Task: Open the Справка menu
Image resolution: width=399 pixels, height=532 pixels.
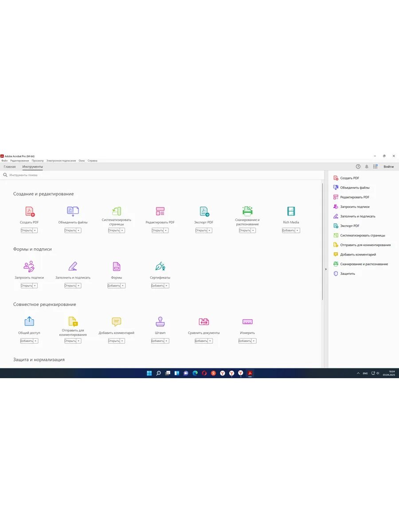Action: tap(92, 160)
